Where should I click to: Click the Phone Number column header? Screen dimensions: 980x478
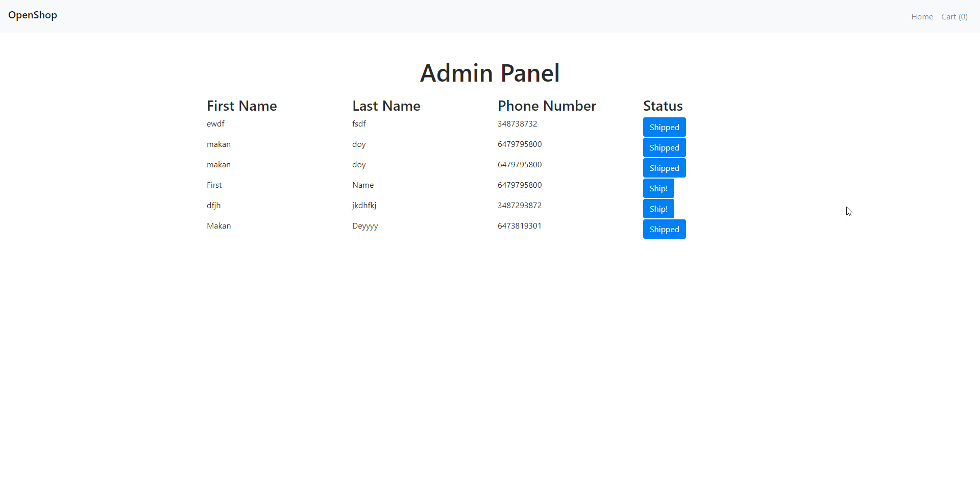click(x=547, y=106)
